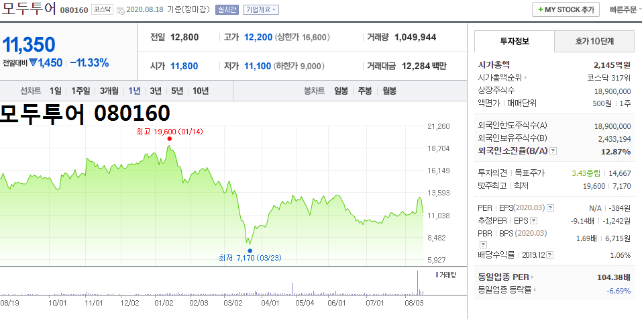Select the 10년 line chart period
This screenshot has width=644, height=319.
201,91
